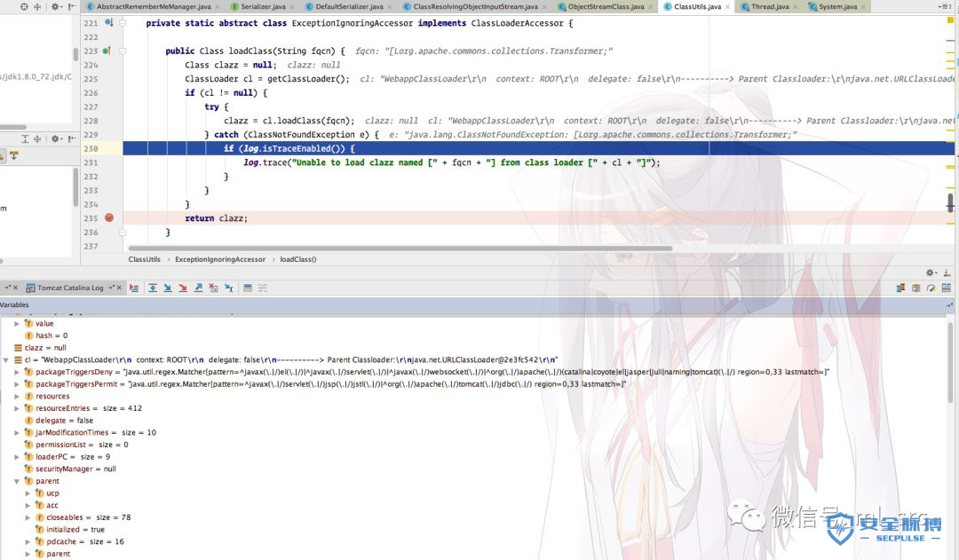Screen dimensions: 959x560
Task: Expand the packageTriggersDeny node
Action: click(17, 372)
